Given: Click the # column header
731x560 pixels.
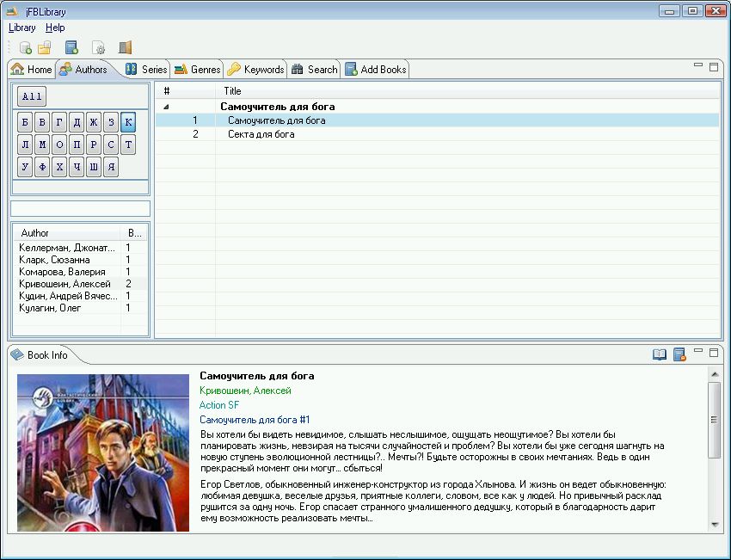Looking at the screenshot, I should point(186,91).
